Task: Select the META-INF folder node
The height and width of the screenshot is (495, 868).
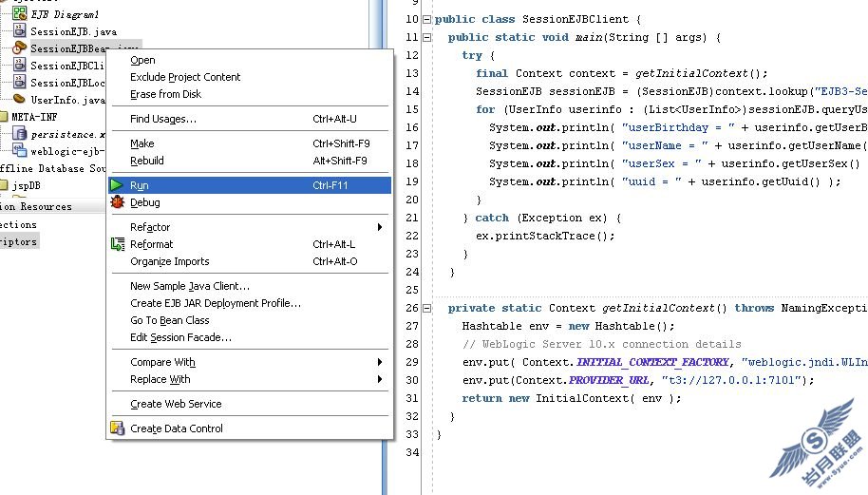Action: coord(34,117)
